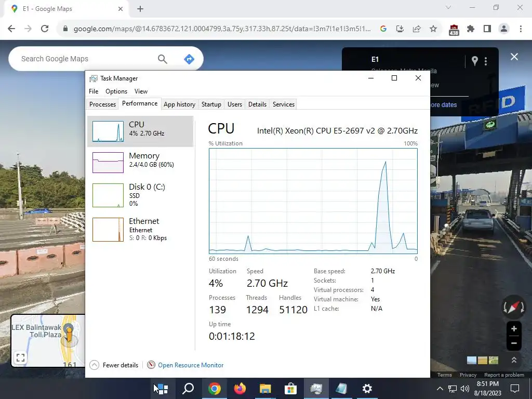This screenshot has width=532, height=399.
Task: Expand the imagery strip chevrons
Action: (514, 360)
